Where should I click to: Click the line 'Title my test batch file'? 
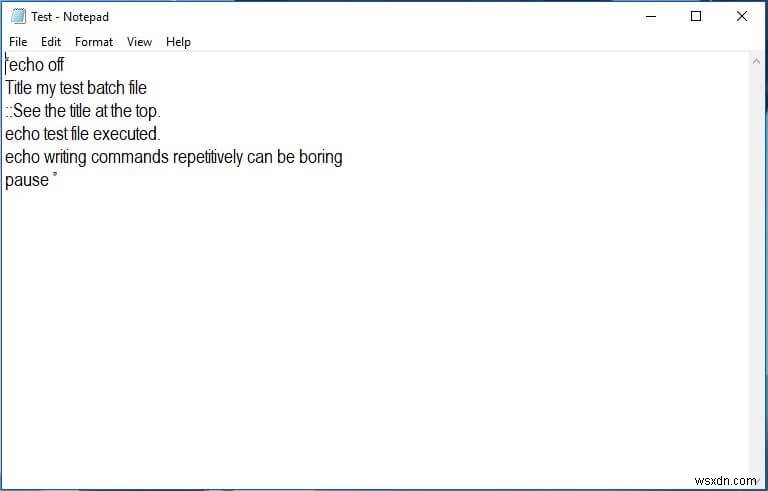(x=76, y=88)
